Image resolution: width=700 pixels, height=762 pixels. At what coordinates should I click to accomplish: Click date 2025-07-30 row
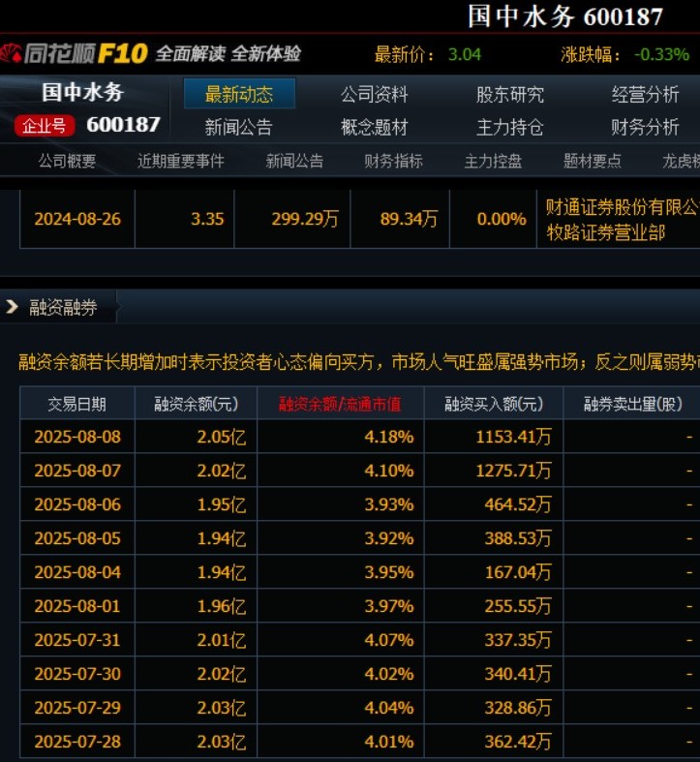(77, 674)
